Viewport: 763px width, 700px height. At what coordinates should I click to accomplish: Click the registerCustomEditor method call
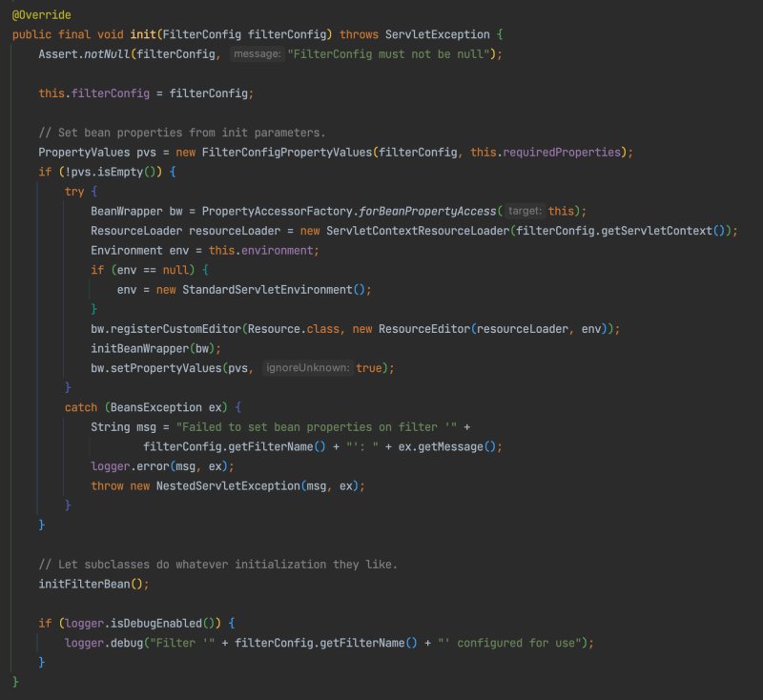175,329
